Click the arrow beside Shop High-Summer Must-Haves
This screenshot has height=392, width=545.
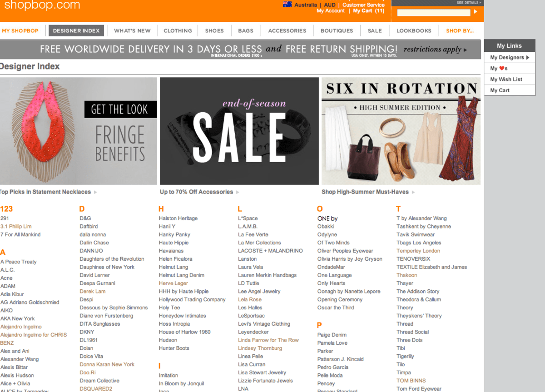(x=412, y=192)
